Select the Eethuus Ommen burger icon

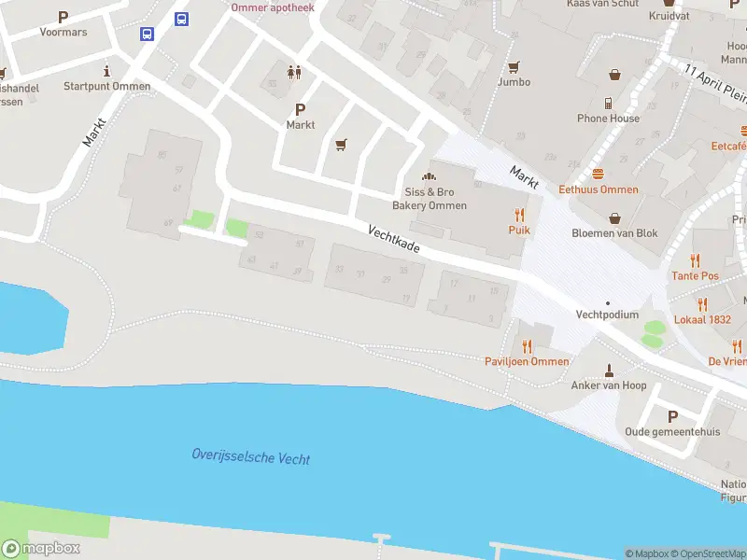click(x=598, y=175)
